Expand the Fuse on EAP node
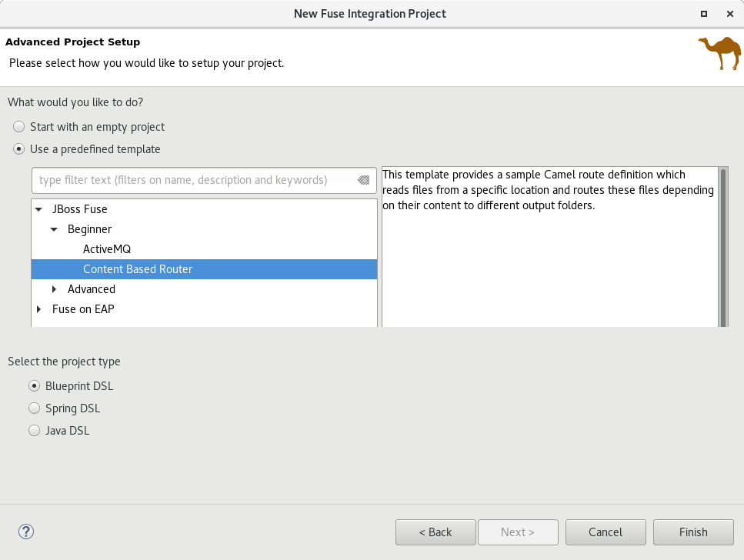Screen dimensions: 744x560 coord(38,309)
